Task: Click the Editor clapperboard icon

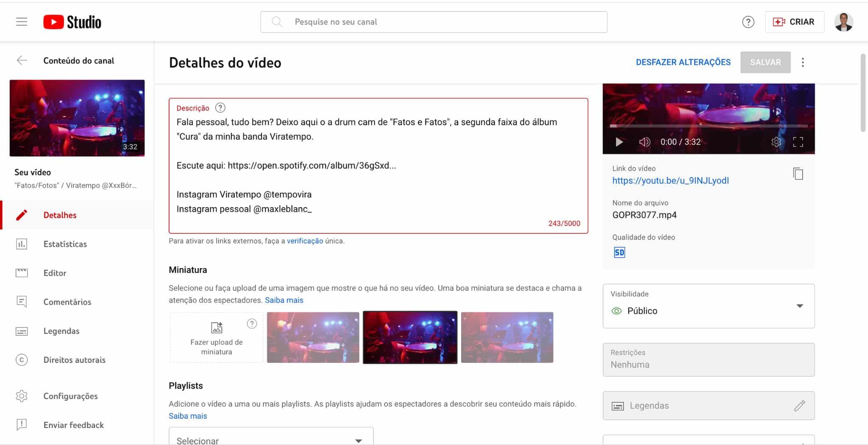Action: [x=22, y=273]
